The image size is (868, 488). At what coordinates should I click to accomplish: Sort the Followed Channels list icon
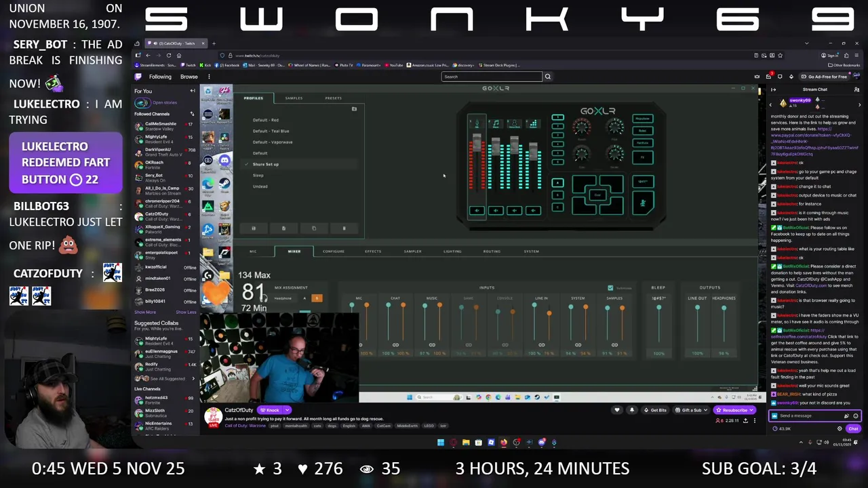point(192,114)
